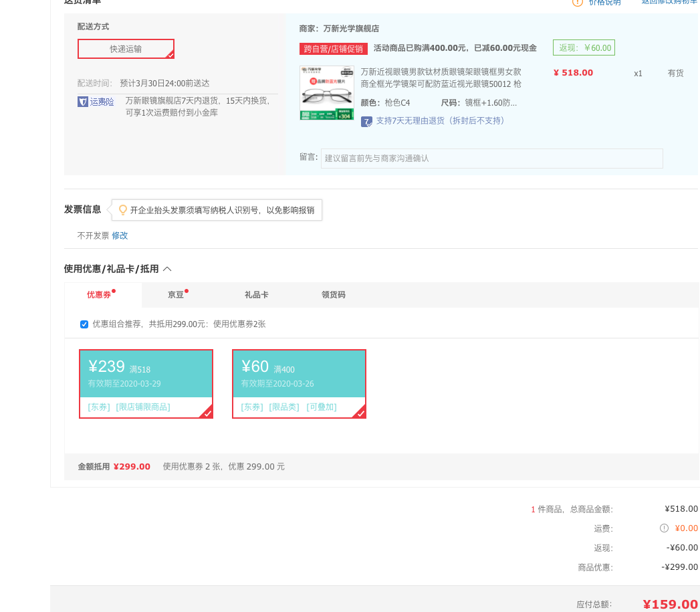Switch to the 京豆 tab
700x612 pixels.
(176, 295)
